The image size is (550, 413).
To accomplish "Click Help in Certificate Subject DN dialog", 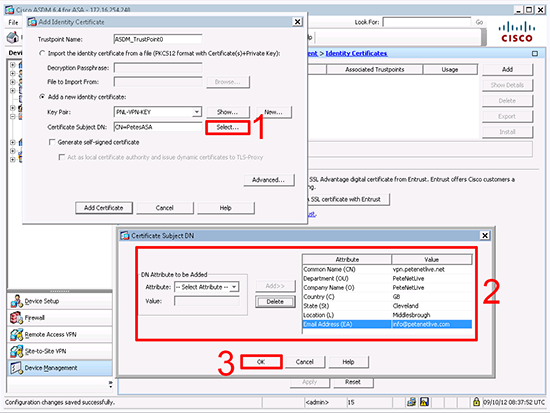I will pyautogui.click(x=348, y=362).
